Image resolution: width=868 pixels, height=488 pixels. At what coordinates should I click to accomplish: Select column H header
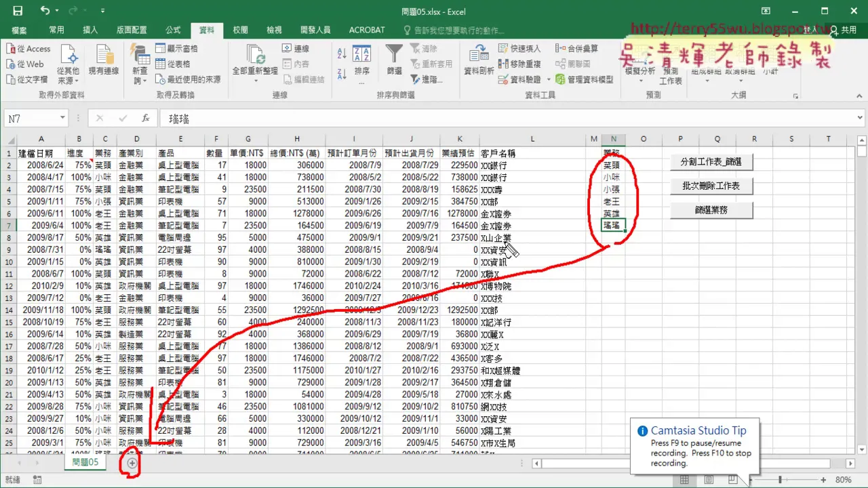point(297,139)
